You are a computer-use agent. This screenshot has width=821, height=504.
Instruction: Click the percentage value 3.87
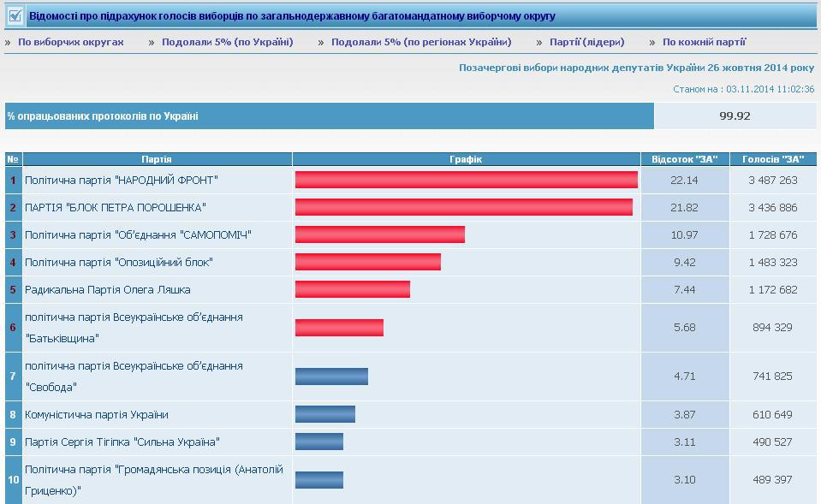click(684, 414)
